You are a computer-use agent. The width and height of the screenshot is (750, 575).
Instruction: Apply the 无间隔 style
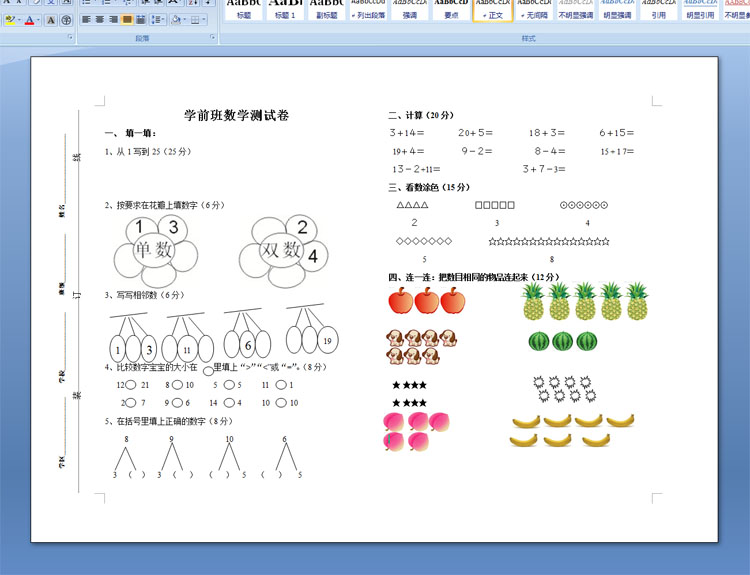tap(534, 10)
